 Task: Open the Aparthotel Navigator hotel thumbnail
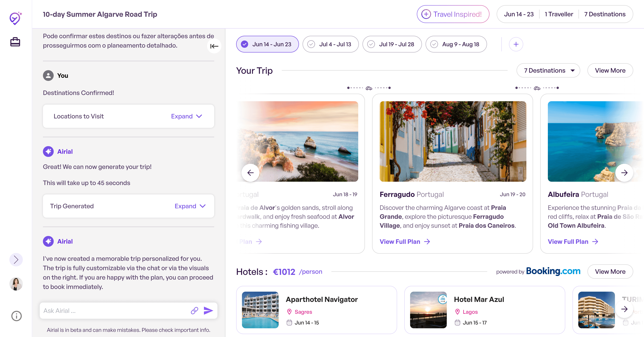tap(260, 310)
